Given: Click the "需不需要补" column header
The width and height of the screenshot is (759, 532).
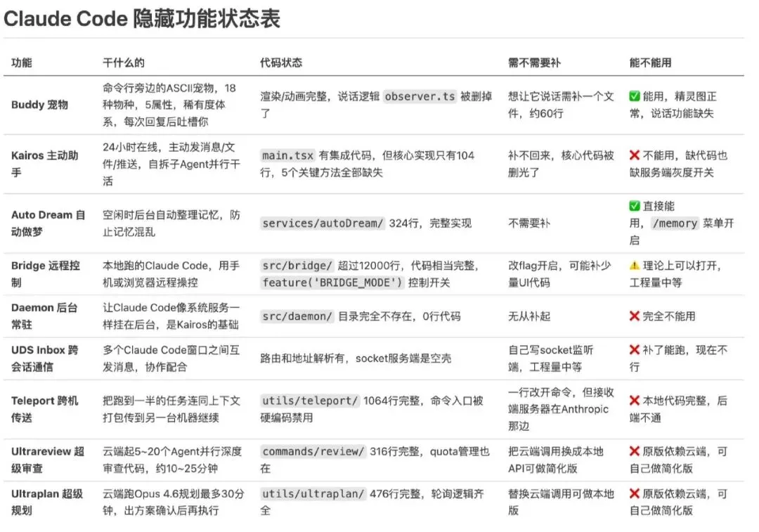Looking at the screenshot, I should click(x=534, y=63).
